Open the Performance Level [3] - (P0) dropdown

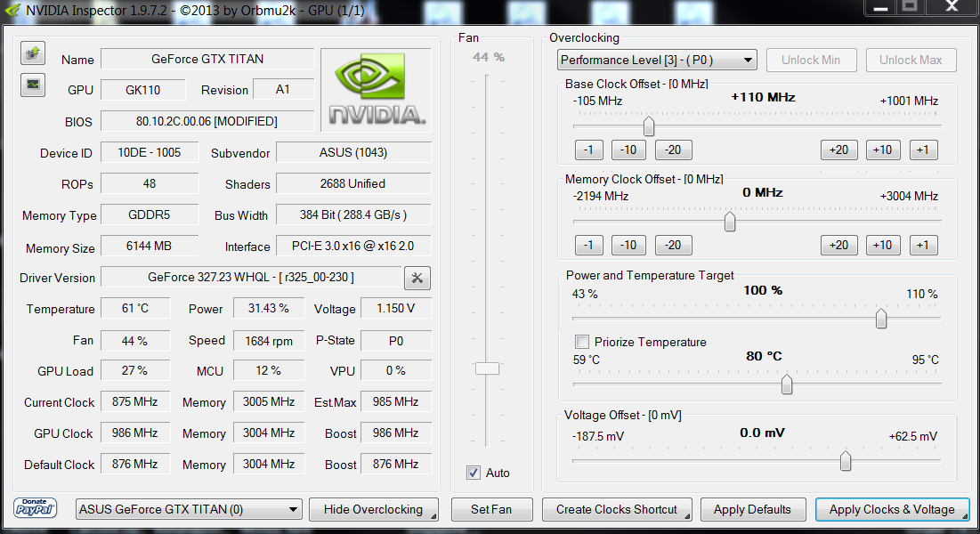(657, 60)
